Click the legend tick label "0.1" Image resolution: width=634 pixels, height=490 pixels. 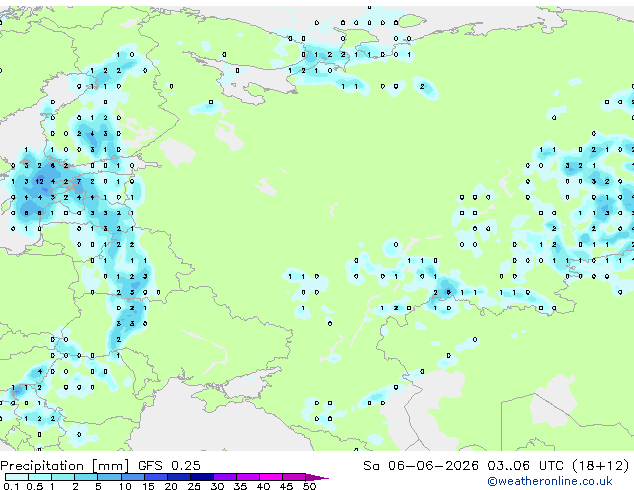[12, 486]
